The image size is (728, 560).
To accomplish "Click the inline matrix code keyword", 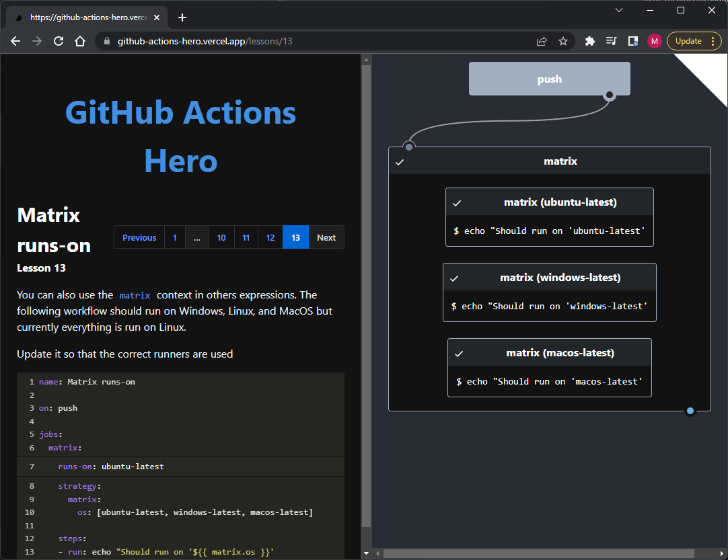I will tap(135, 296).
